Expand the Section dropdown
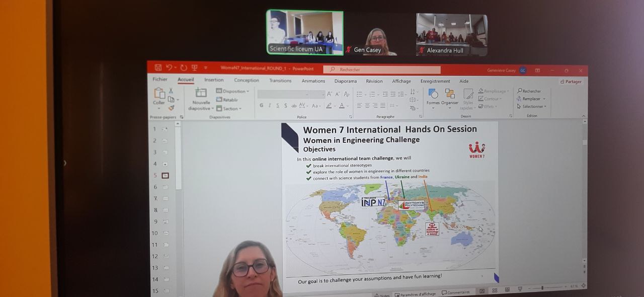Screen dimensions: 644x297 point(229,108)
